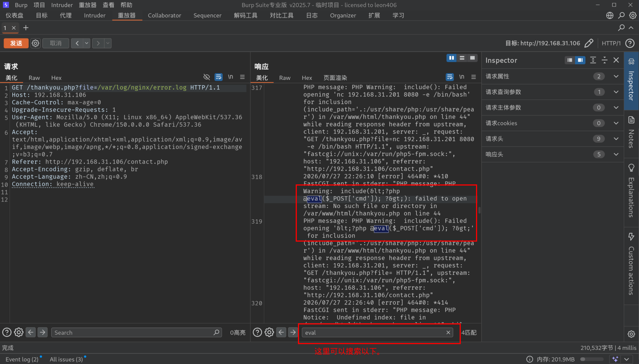Clear the eval search term with the X
Screen dimensions: 639x364
(x=448, y=332)
